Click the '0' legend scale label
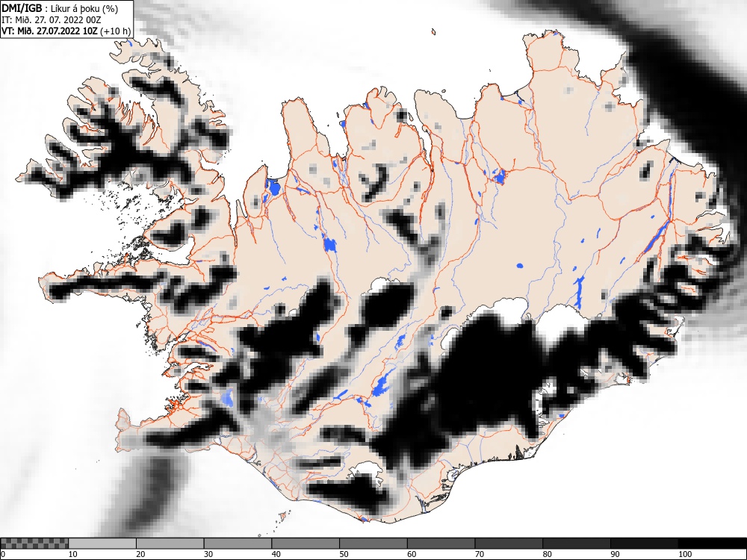The width and height of the screenshot is (747, 560). pos(3,554)
